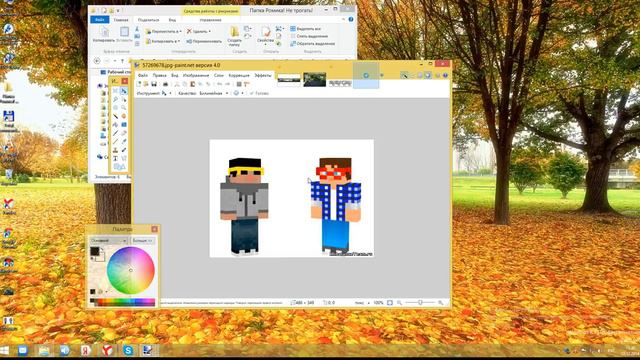Click the New image icon in paint.net toolbar

(139, 84)
